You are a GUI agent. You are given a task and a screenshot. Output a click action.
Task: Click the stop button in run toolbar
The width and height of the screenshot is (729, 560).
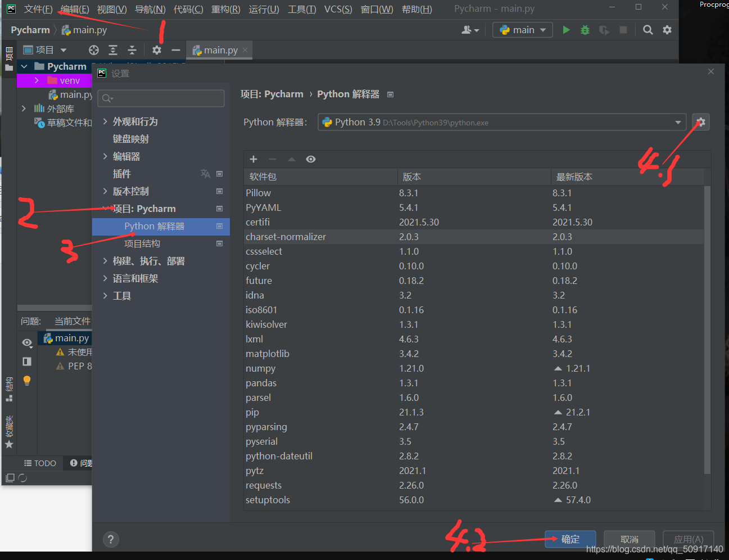click(x=623, y=30)
